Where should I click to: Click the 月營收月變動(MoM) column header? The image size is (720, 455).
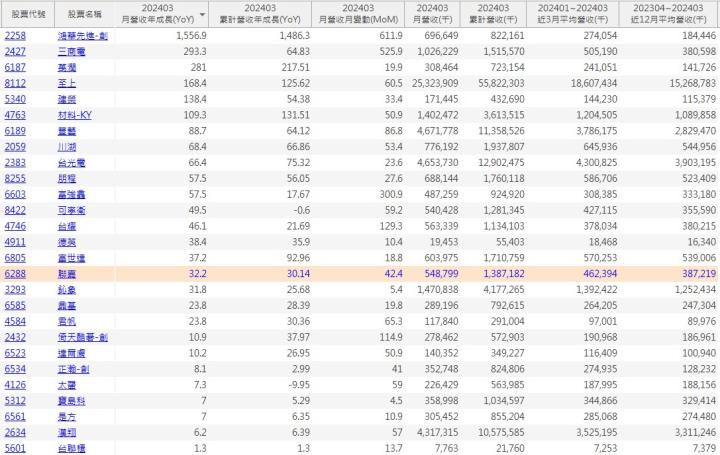click(358, 14)
